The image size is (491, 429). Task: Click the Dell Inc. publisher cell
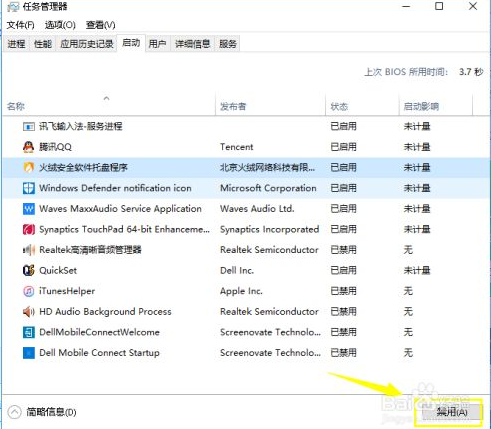(237, 270)
